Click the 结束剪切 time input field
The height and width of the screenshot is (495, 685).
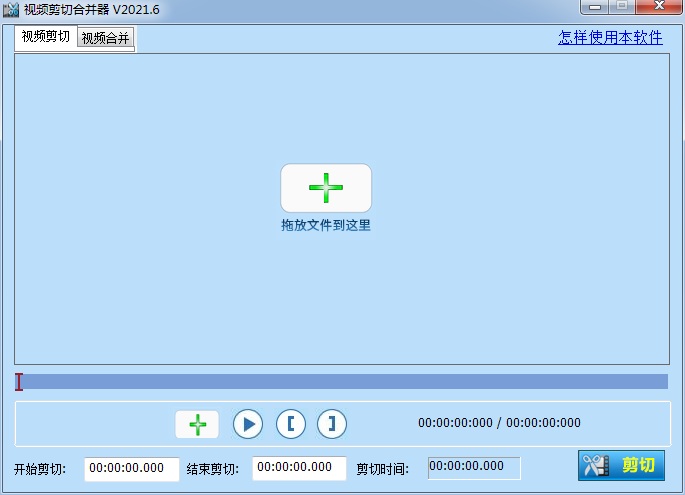click(x=299, y=468)
